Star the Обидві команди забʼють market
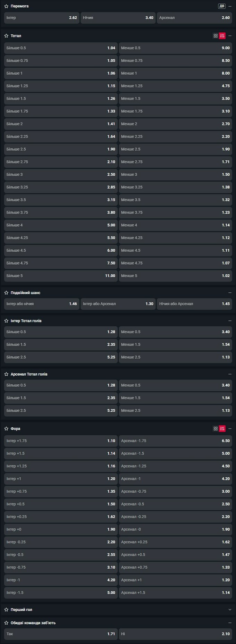 pos(6,623)
